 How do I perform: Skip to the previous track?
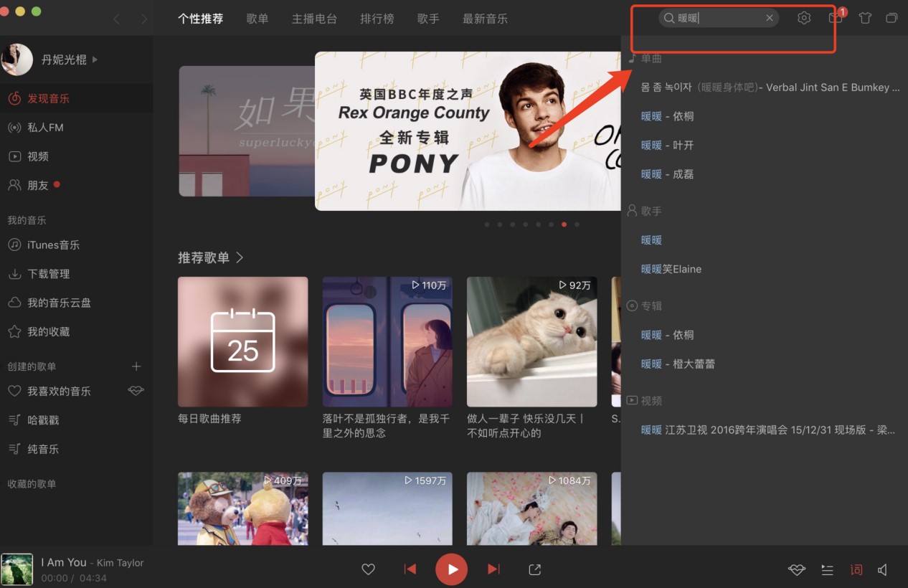410,569
